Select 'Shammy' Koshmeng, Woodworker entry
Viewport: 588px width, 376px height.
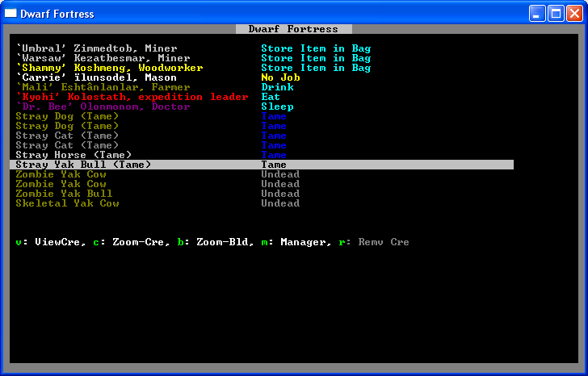coord(110,68)
